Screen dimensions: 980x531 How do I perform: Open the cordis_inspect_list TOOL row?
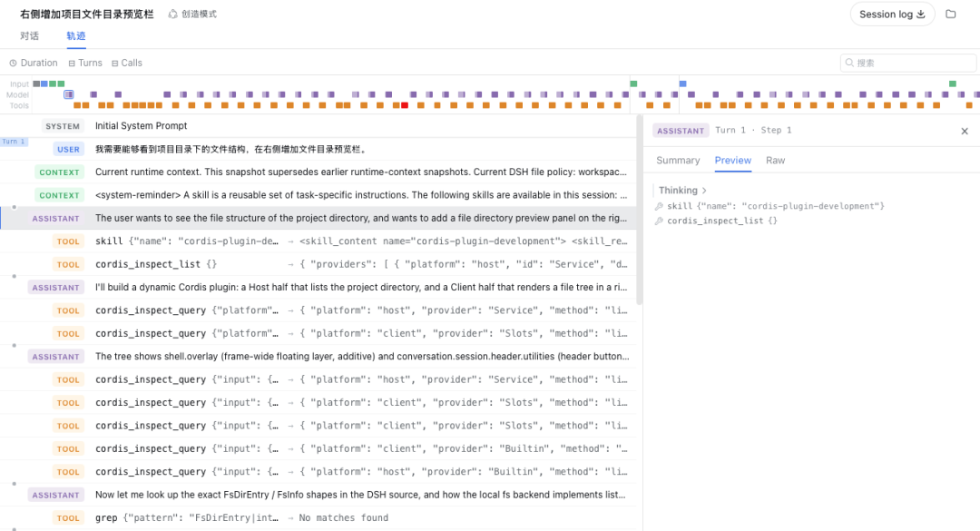click(318, 264)
